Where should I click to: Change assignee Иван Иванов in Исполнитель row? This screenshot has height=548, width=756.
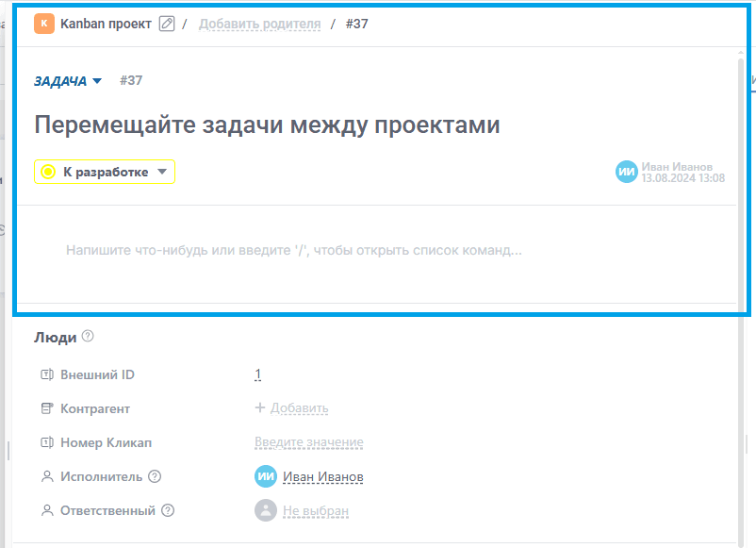[323, 477]
